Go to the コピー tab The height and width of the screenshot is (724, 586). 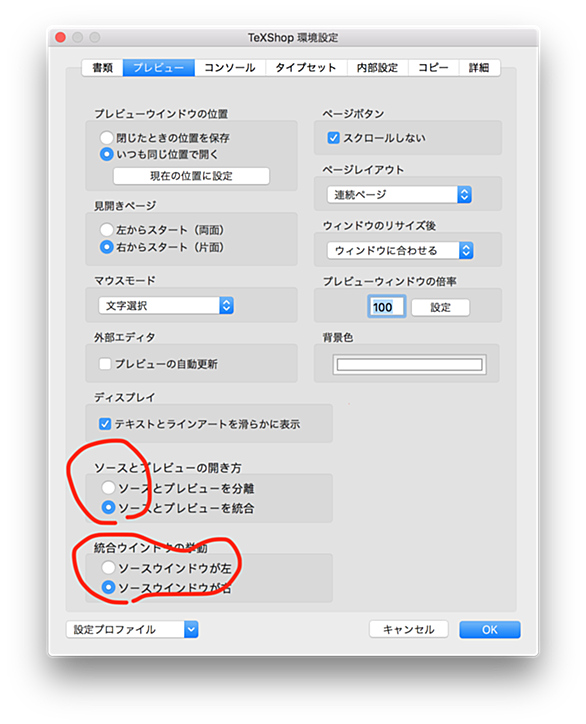pos(433,67)
